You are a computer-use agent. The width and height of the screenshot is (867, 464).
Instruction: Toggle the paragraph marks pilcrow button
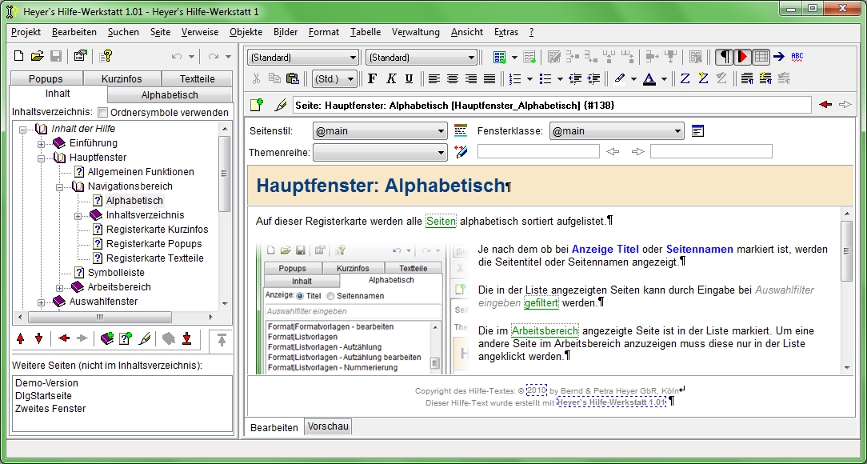(x=724, y=56)
